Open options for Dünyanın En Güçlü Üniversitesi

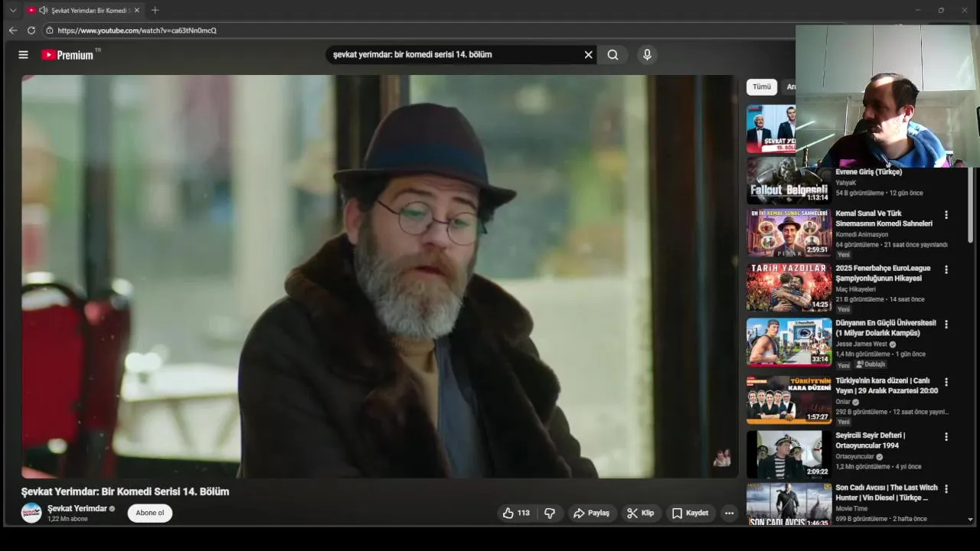[946, 324]
